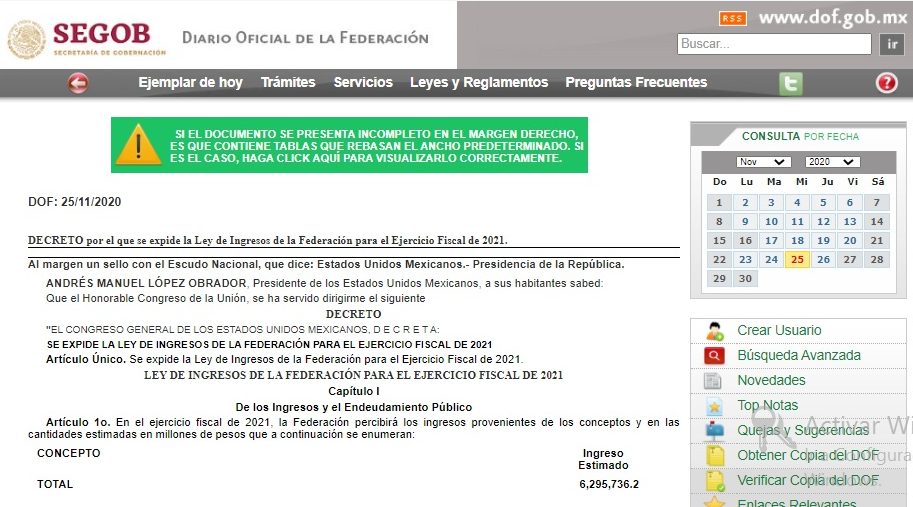Click the Obtener Copia del DOF icon

pos(714,456)
